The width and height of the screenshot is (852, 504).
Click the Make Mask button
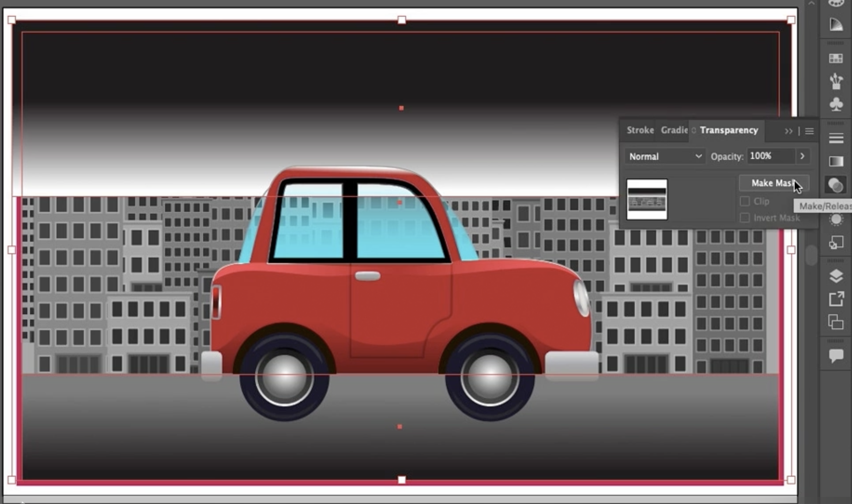(x=773, y=183)
